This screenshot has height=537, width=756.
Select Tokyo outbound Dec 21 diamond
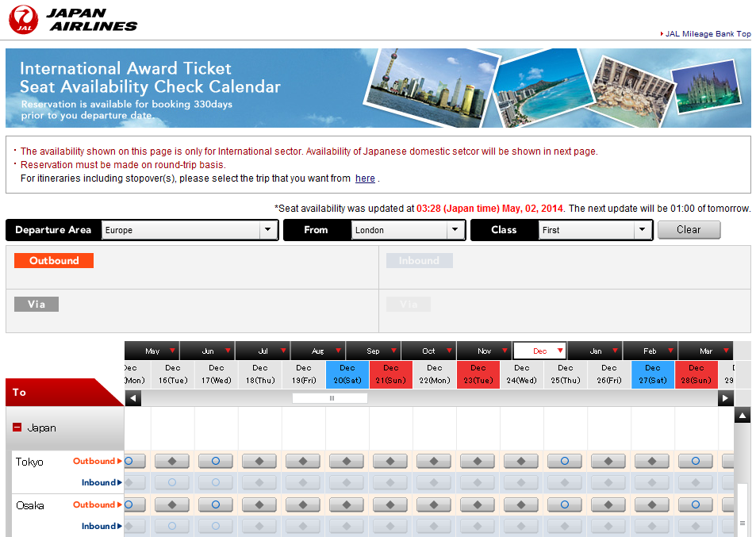pos(390,462)
